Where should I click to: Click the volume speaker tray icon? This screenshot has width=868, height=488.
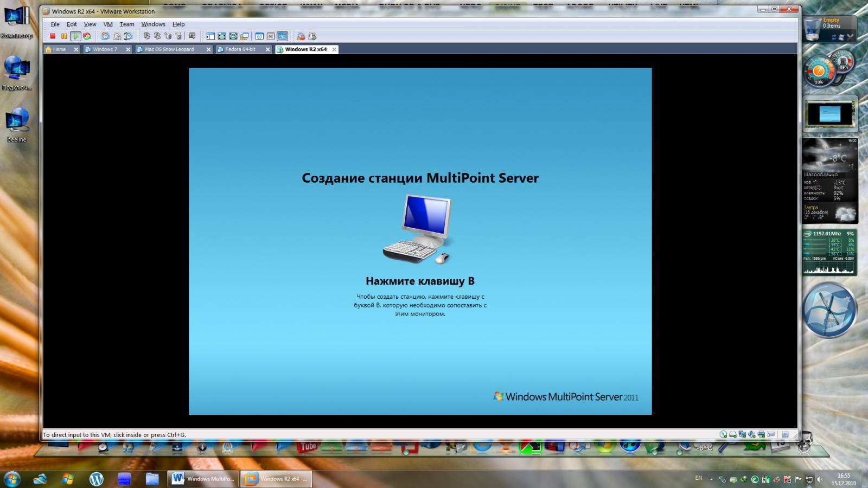820,479
